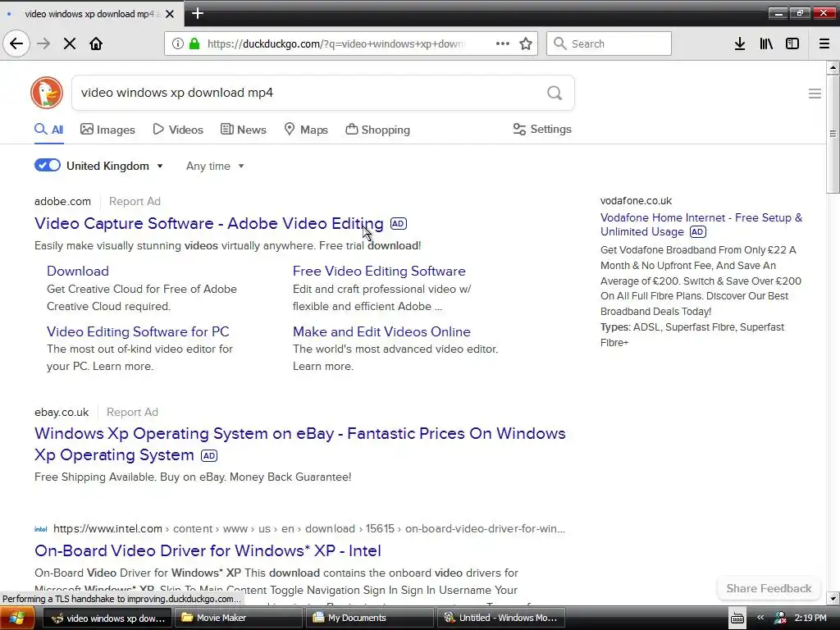Click the vertical scrollbar thumb
840x630 pixels.
pos(833,134)
